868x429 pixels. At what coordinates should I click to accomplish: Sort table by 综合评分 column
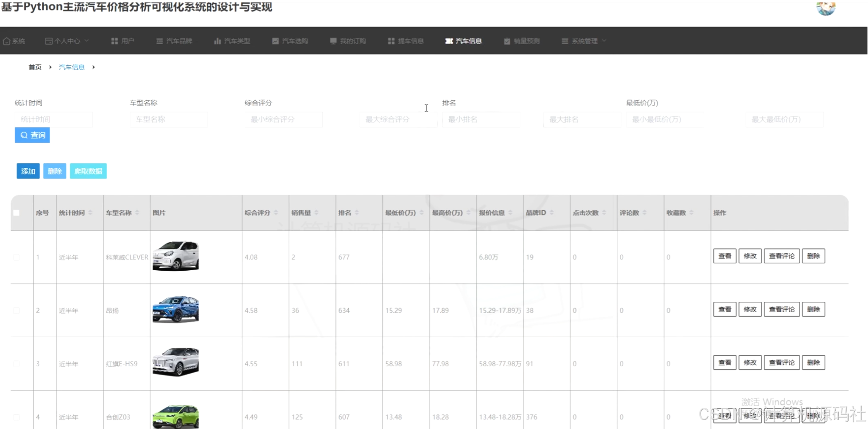coord(276,212)
